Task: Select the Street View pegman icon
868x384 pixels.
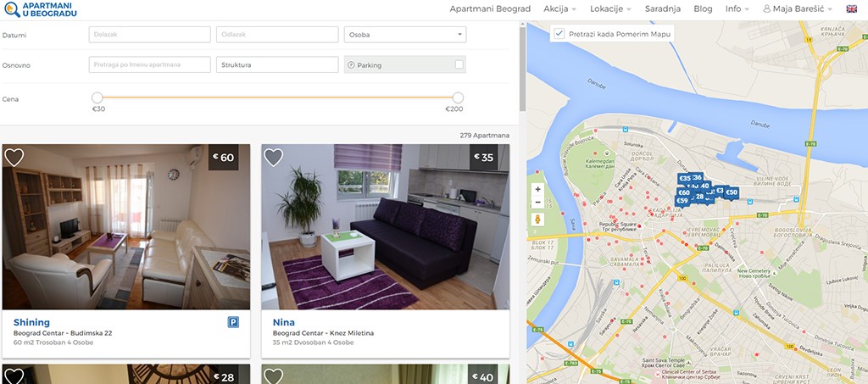Action: coord(537,219)
